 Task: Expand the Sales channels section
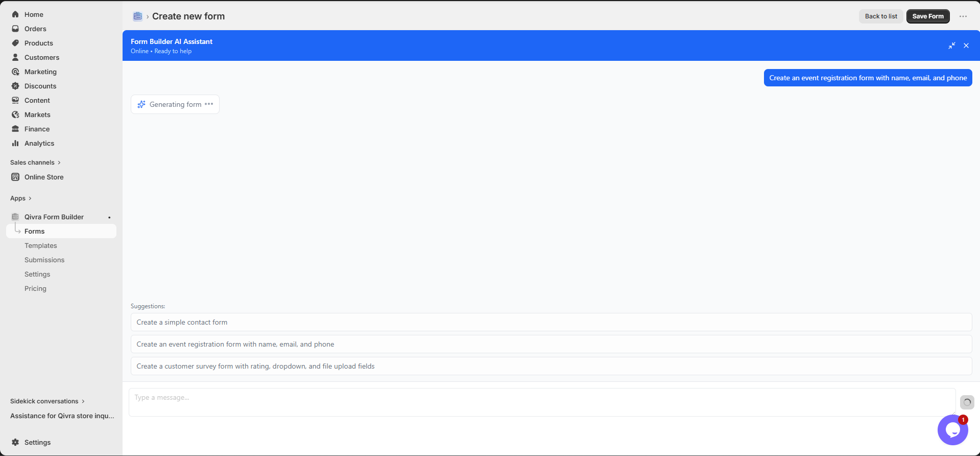(35, 163)
